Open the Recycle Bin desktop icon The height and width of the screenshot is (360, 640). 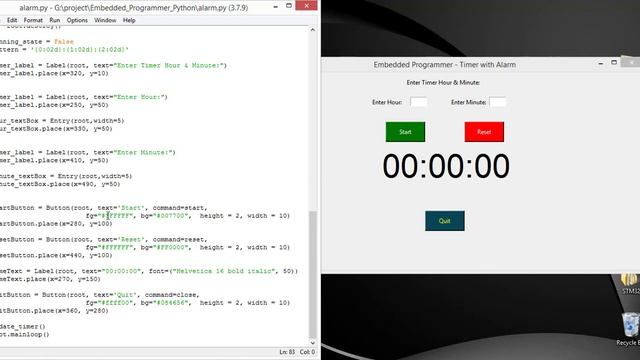click(630, 329)
